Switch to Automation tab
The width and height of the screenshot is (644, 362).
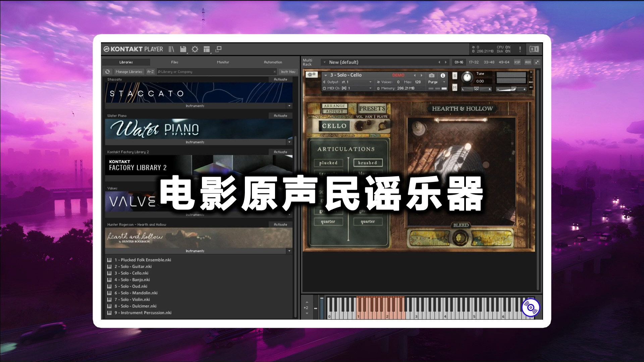click(x=273, y=62)
